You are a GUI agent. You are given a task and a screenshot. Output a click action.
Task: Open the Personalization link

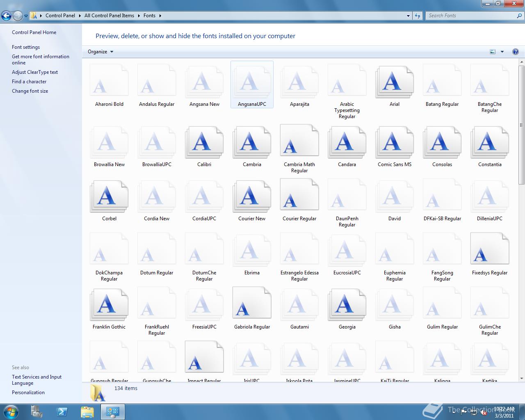tap(28, 393)
